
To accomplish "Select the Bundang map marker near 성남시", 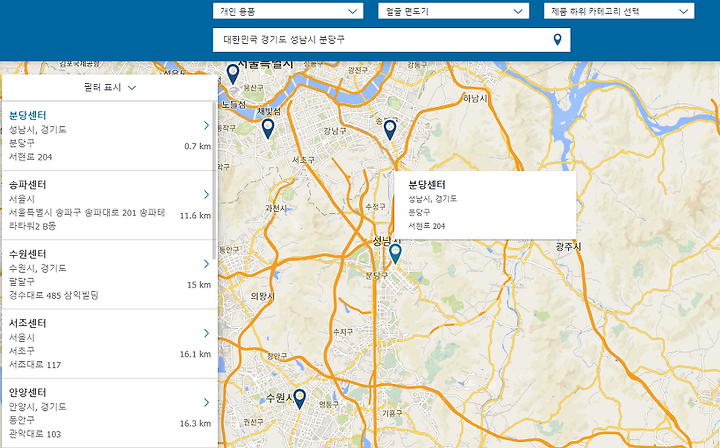I will 395,254.
